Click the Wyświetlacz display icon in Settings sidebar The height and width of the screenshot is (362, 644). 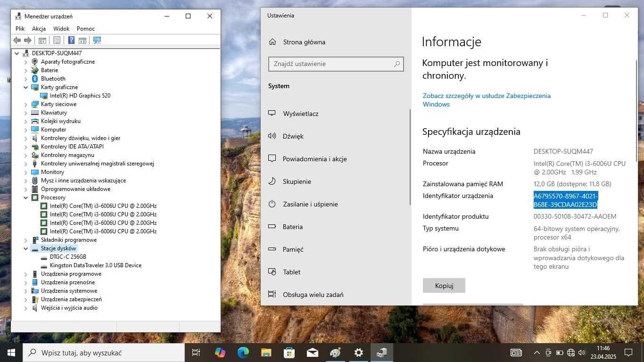click(x=272, y=114)
